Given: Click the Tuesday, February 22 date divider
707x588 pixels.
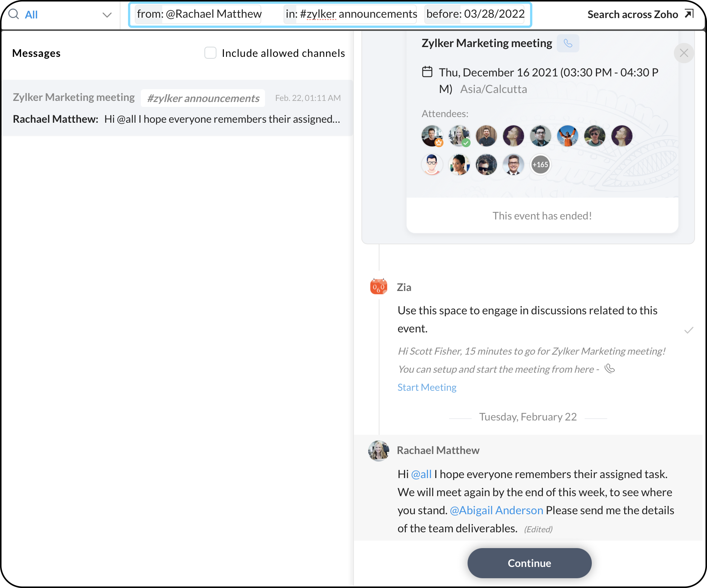Looking at the screenshot, I should [x=528, y=417].
